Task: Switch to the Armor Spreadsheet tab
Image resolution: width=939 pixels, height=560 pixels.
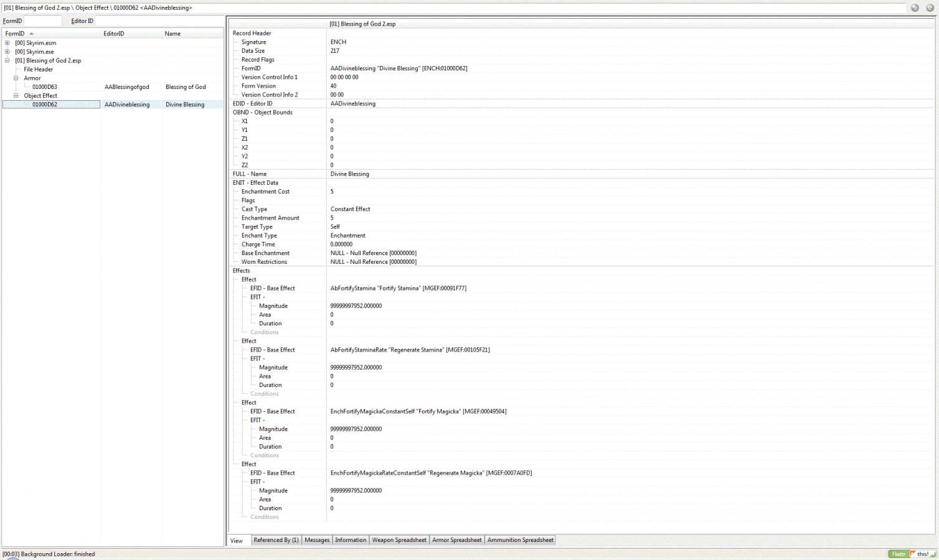Action: tap(456, 540)
